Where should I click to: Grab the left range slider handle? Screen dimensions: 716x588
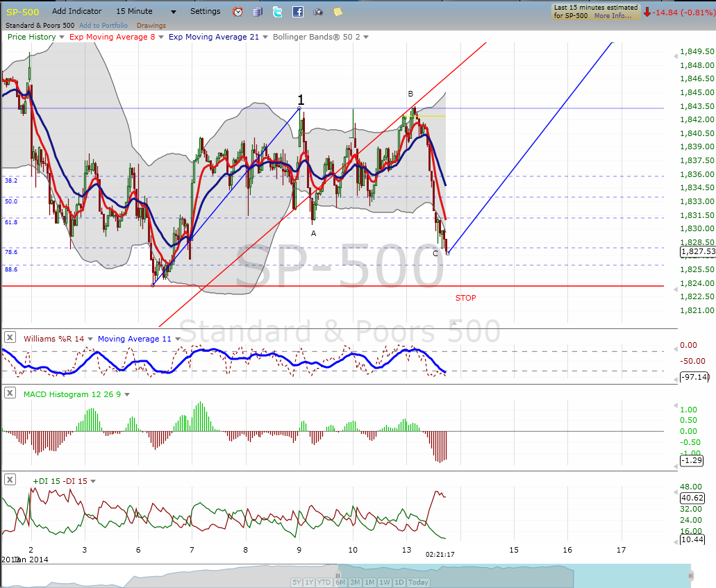pyautogui.click(x=338, y=576)
